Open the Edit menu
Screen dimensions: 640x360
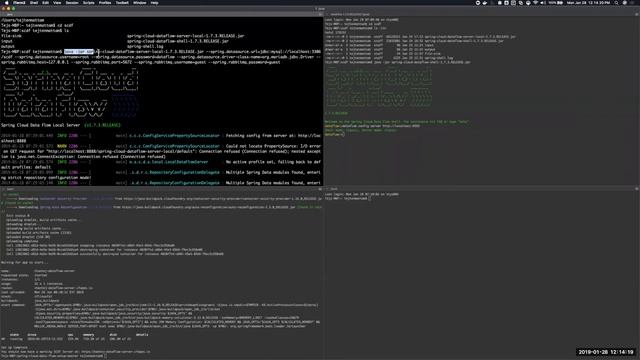[45, 3]
